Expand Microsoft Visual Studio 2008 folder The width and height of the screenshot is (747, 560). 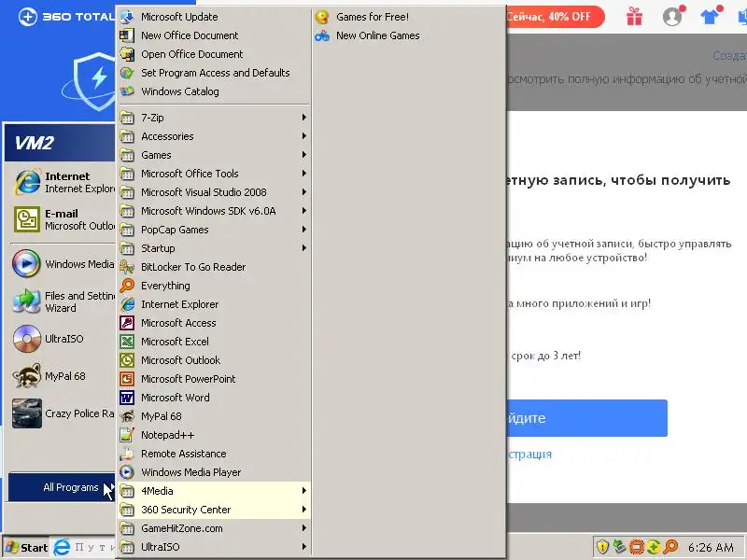tap(215, 192)
